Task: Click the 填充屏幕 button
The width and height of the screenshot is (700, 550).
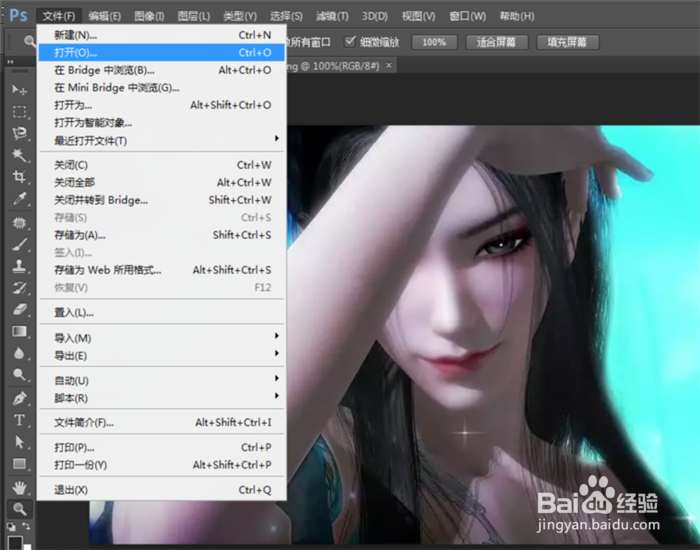Action: [567, 42]
